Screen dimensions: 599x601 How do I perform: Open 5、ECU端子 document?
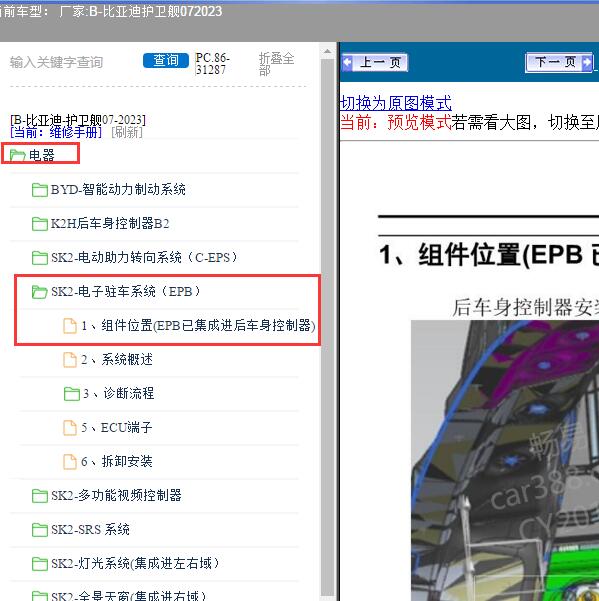(x=117, y=427)
